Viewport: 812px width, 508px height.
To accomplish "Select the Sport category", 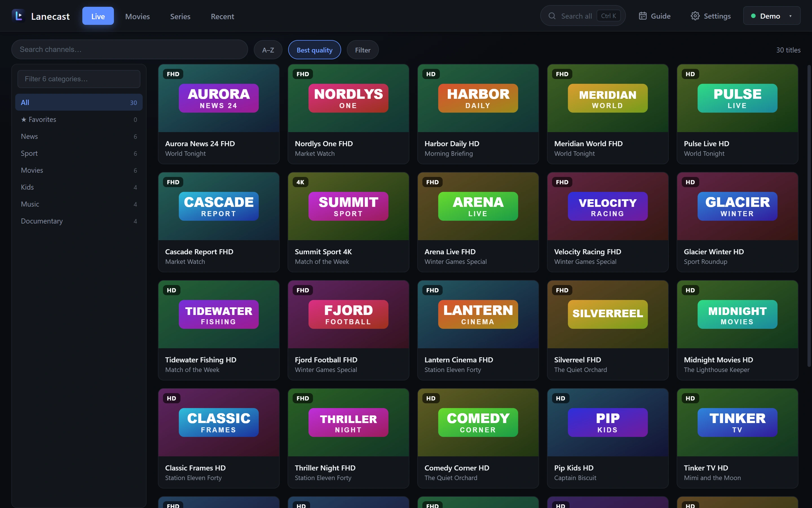I will [79, 153].
